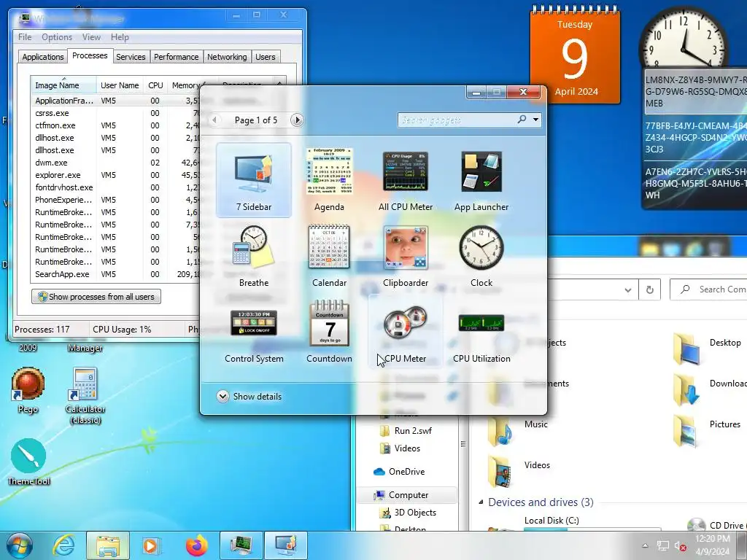The height and width of the screenshot is (560, 747).
Task: Select the dwm.exe process row
Action: [x=117, y=163]
